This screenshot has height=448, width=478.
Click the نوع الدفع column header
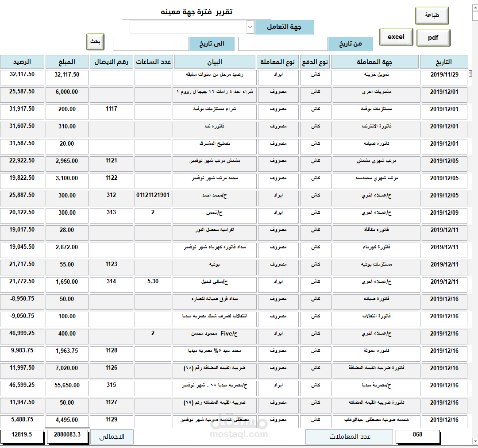315,62
